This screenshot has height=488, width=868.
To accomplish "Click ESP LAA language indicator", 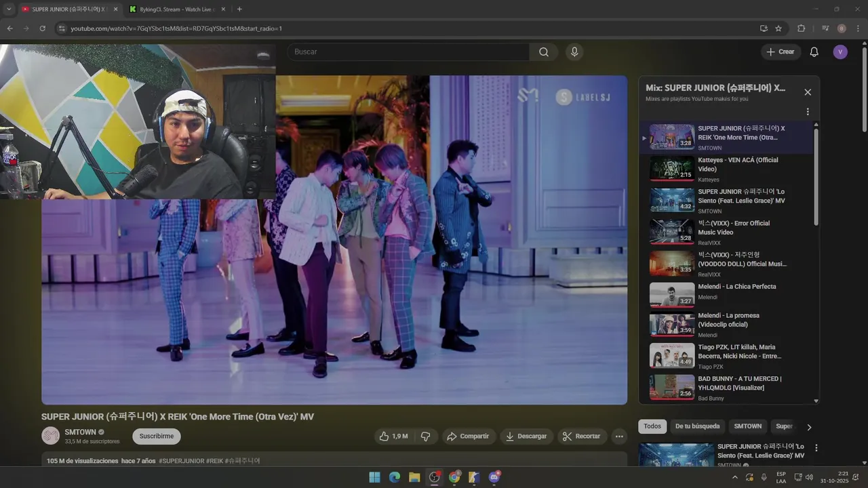I will [x=781, y=477].
